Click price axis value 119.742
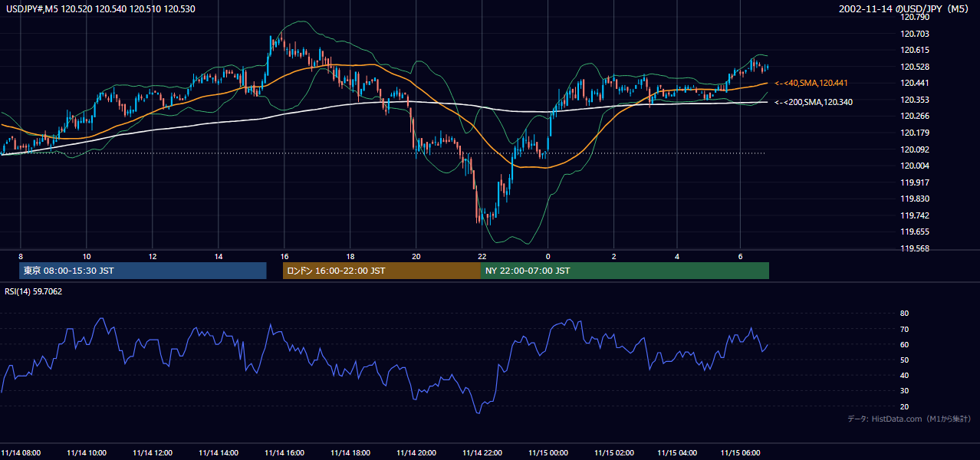The height and width of the screenshot is (460, 980). (x=915, y=215)
